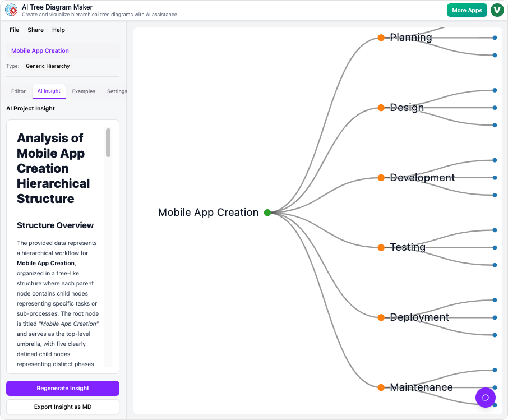Image resolution: width=508 pixels, height=420 pixels.
Task: Click the orange Design node marker
Action: click(381, 108)
